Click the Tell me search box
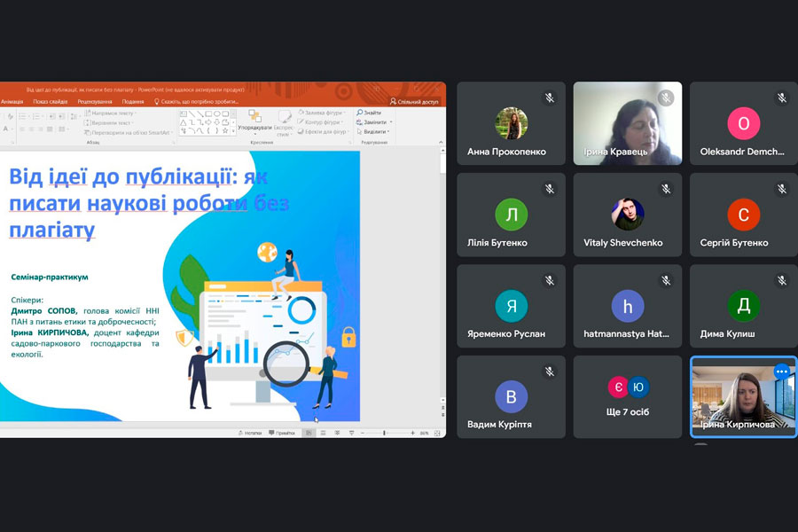Image resolution: width=798 pixels, height=532 pixels. (x=196, y=101)
